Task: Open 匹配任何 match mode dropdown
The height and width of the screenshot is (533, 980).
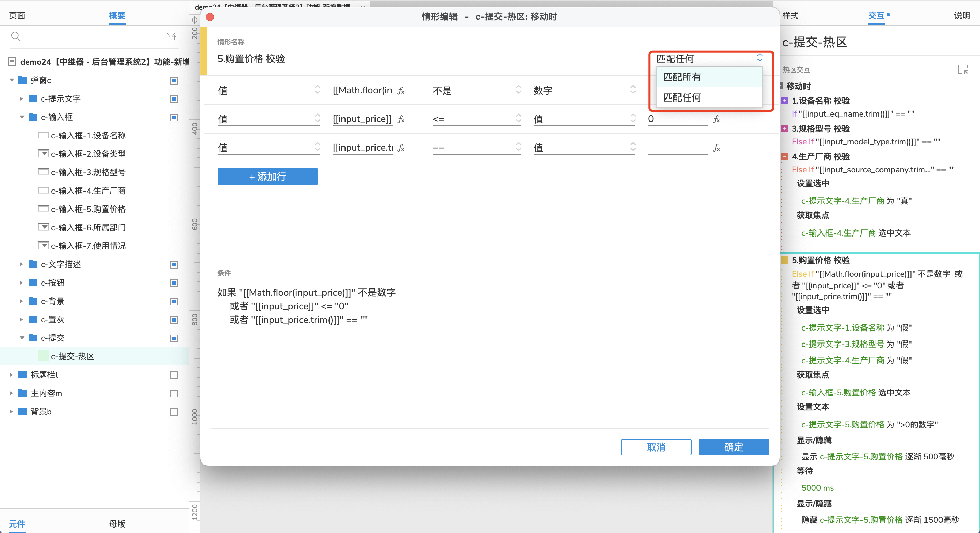Action: coord(709,58)
